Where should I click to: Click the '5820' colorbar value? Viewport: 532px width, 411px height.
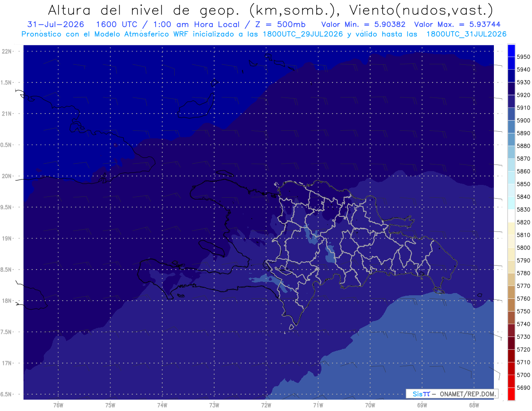524,222
